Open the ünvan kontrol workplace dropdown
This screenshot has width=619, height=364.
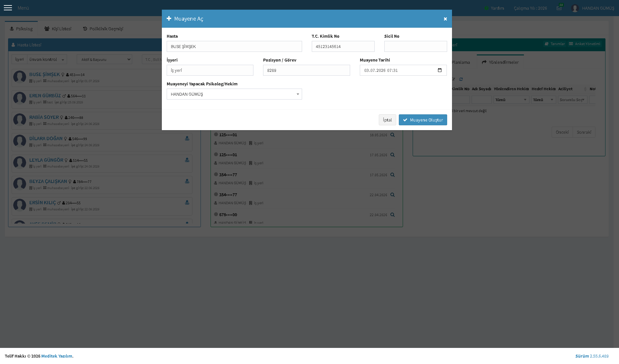click(x=47, y=59)
